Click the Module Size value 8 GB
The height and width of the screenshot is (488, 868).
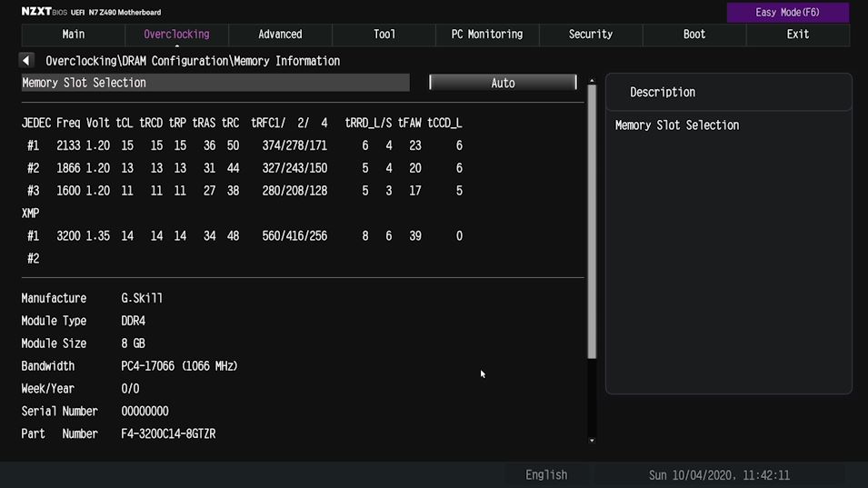[x=133, y=344]
